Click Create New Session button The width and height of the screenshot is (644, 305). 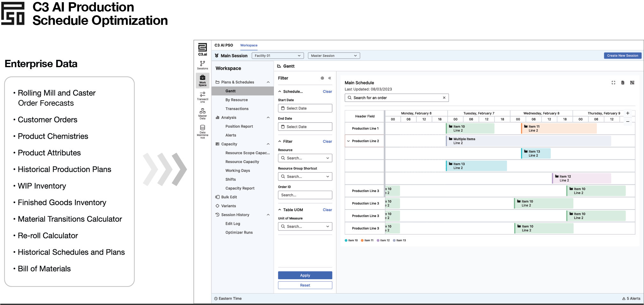coord(623,56)
